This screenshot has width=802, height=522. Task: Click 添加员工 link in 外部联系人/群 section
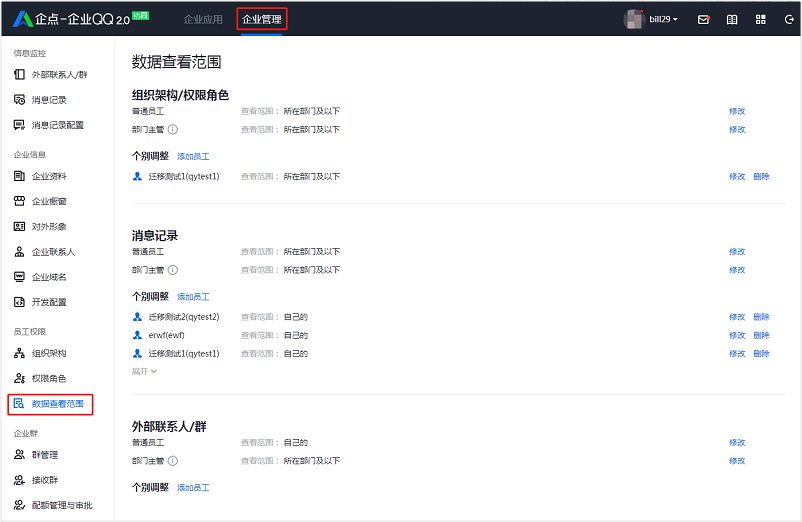(193, 488)
